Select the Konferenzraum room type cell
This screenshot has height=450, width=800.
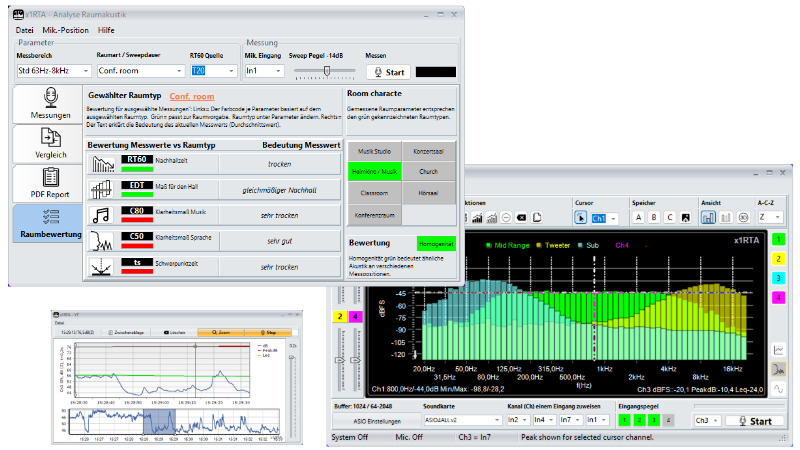[374, 215]
